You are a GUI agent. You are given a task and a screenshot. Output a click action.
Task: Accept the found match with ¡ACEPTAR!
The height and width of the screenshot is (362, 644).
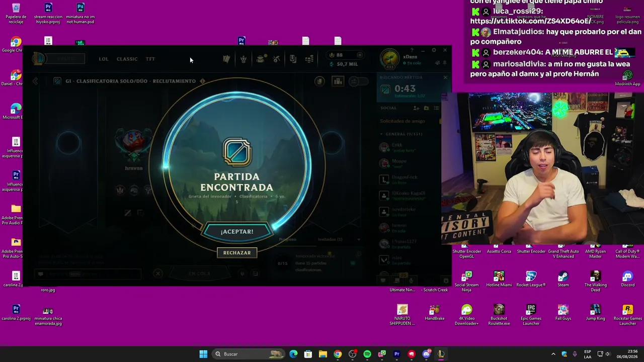click(237, 231)
